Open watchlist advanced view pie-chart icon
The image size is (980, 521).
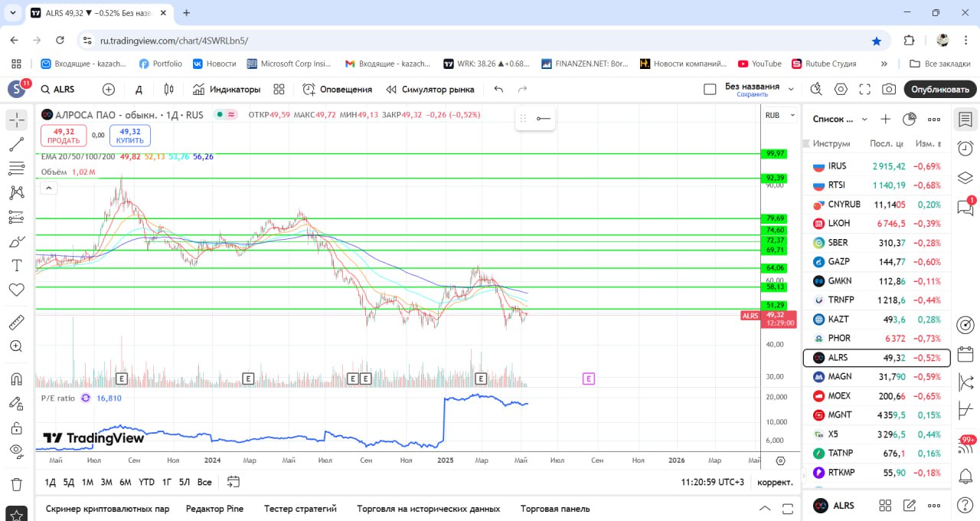[910, 120]
